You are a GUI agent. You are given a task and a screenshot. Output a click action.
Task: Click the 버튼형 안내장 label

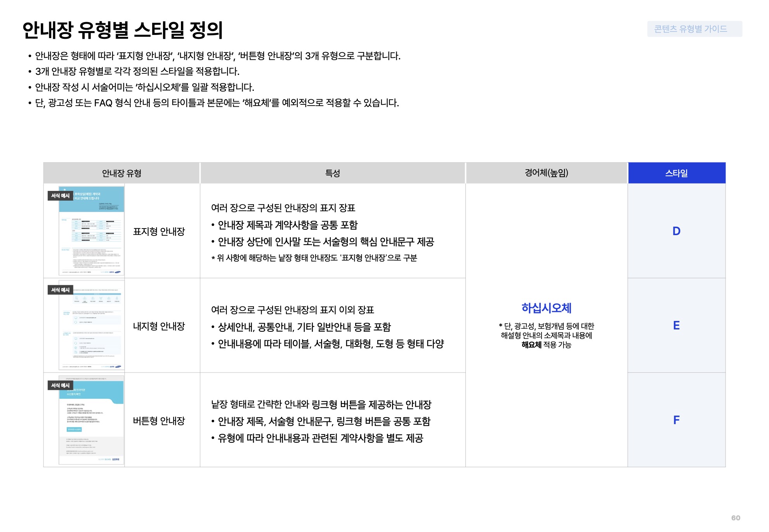[x=159, y=421]
